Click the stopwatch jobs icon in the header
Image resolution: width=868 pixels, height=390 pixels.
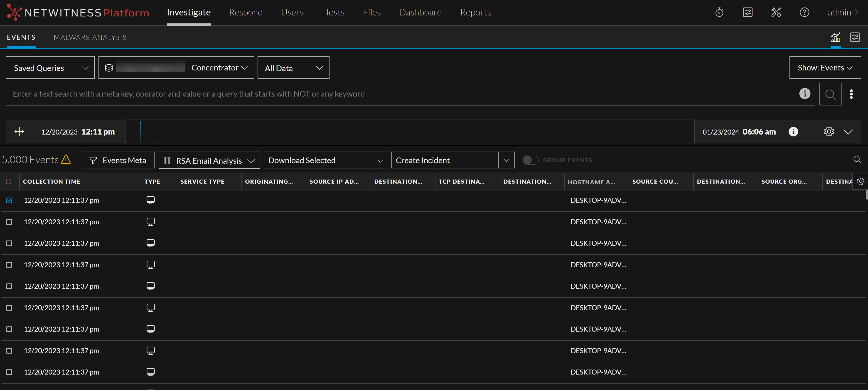[x=719, y=12]
